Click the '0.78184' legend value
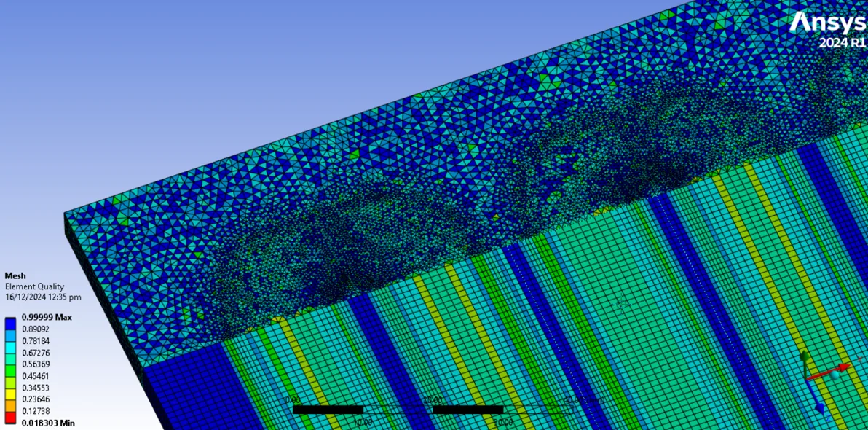This screenshot has height=430, width=868. coord(36,341)
